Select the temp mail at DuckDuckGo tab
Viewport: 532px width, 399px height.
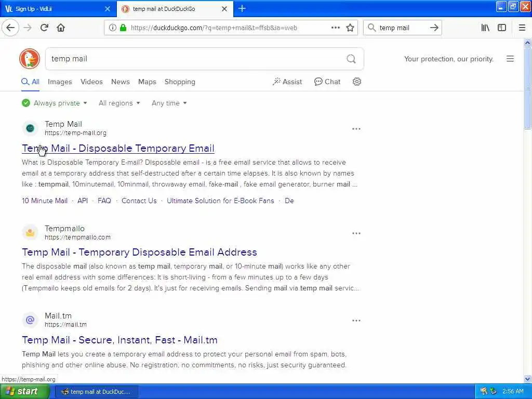tap(175, 9)
